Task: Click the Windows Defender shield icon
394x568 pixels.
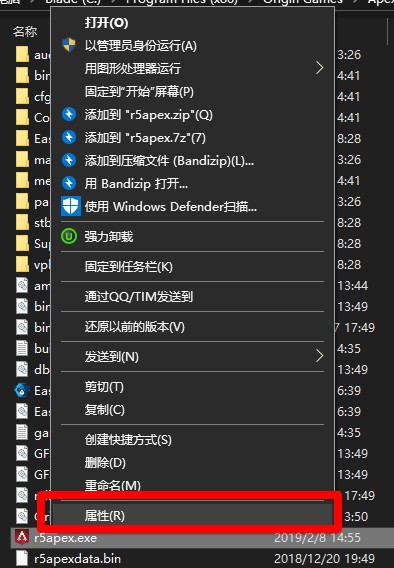Action: [x=71, y=206]
